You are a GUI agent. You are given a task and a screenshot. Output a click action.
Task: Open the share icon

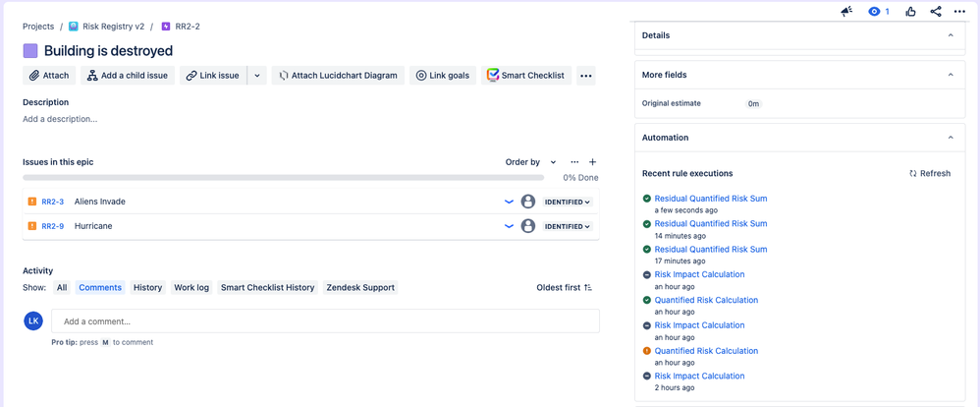[x=936, y=11]
